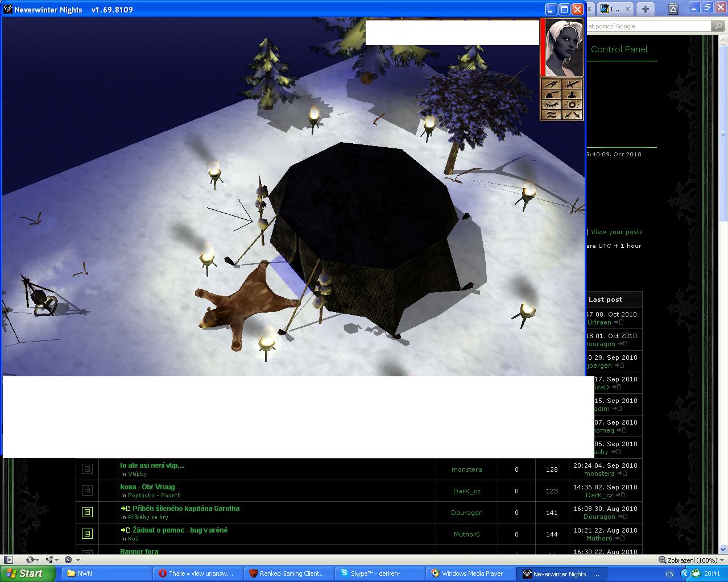Click the person silhouette icon in game panel

(x=572, y=94)
